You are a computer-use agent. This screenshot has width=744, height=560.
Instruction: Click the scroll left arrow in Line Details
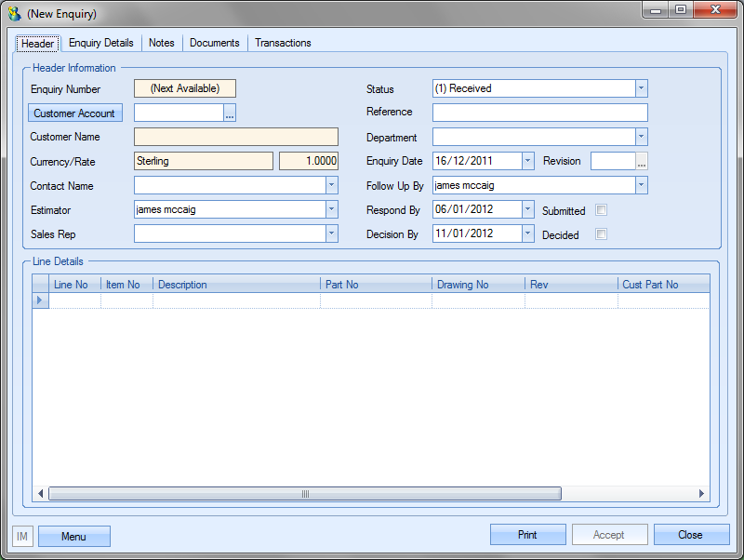pos(41,494)
